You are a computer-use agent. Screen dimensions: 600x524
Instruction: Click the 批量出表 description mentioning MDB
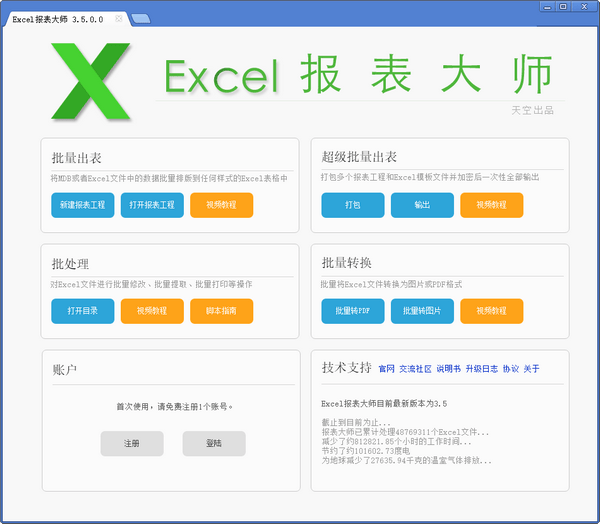point(169,178)
